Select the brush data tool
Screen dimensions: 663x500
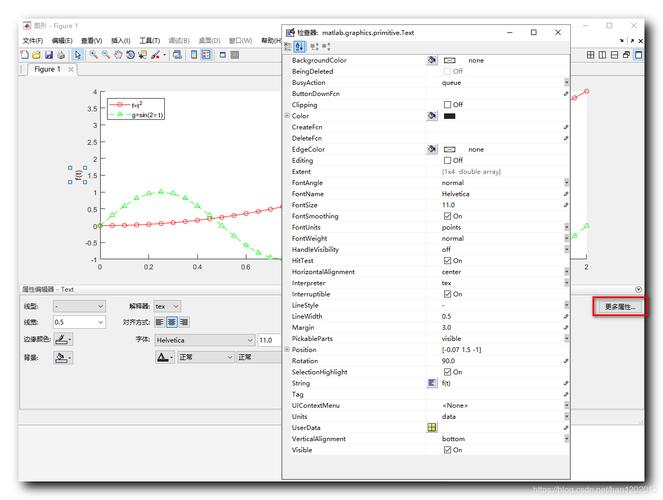coord(155,55)
